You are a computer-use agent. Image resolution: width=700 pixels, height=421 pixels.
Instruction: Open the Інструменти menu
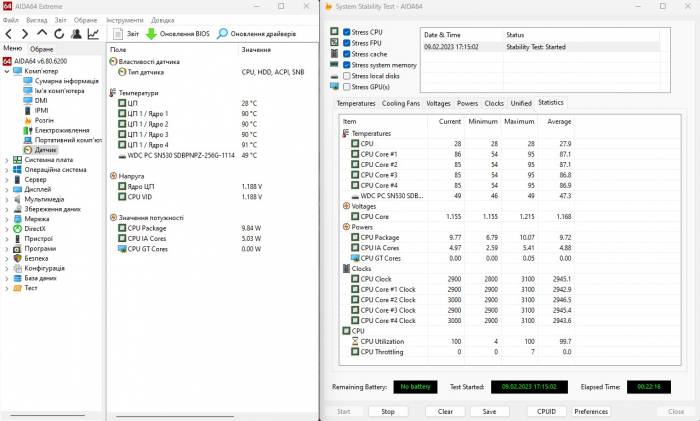(125, 20)
